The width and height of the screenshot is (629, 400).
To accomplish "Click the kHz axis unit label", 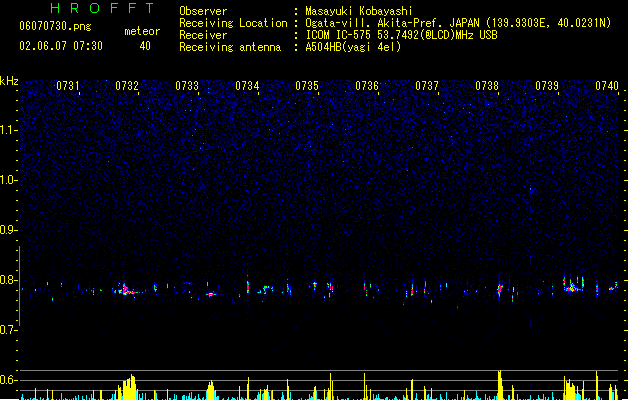I will pos(9,81).
